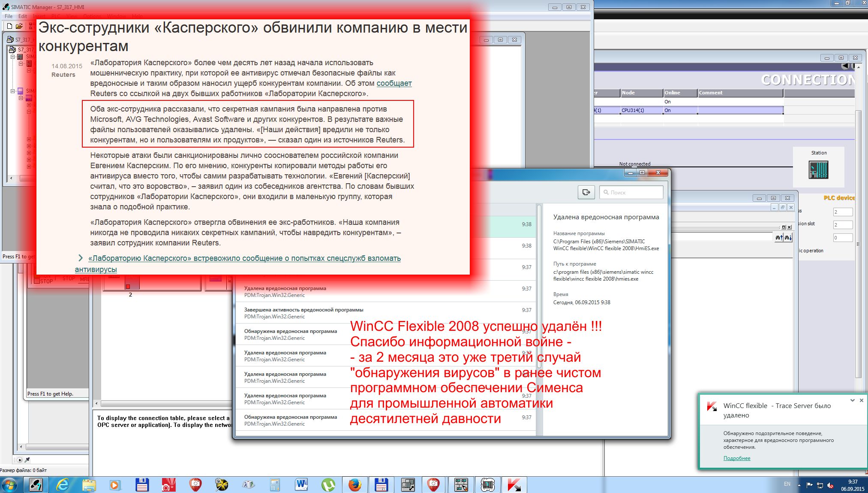This screenshot has width=868, height=493.
Task: Open the media player taskbar icon
Action: 114,485
